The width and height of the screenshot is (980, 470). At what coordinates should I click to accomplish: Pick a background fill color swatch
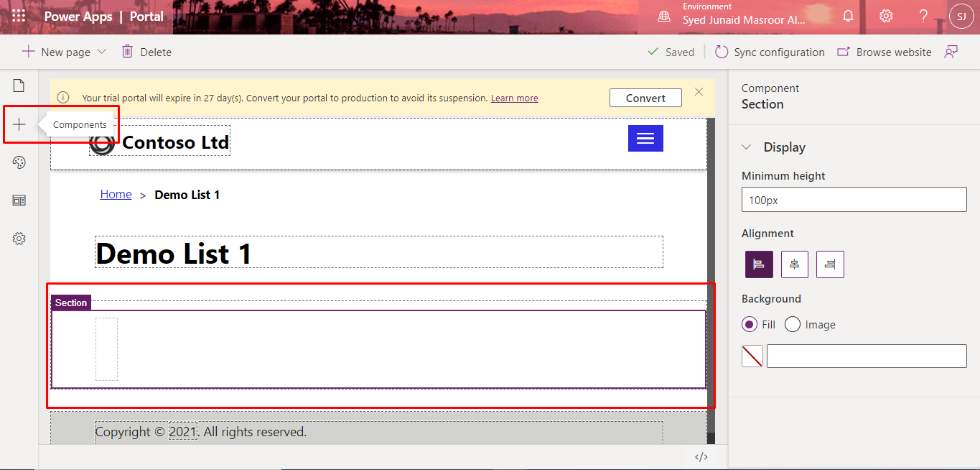point(752,356)
